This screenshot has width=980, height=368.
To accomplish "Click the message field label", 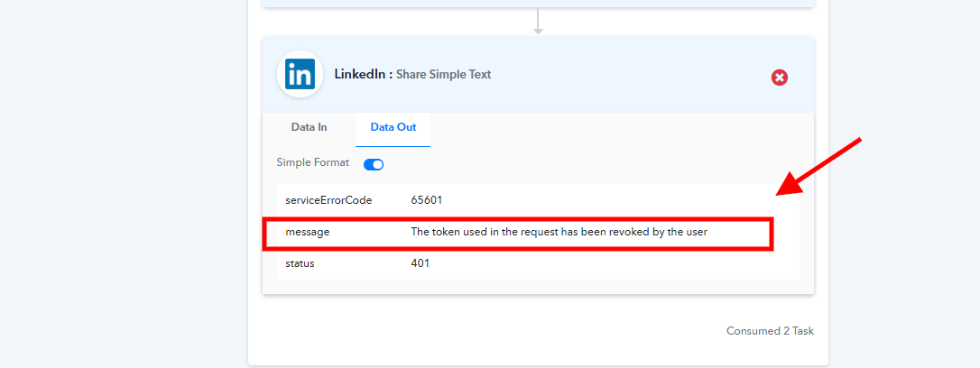I will click(308, 233).
